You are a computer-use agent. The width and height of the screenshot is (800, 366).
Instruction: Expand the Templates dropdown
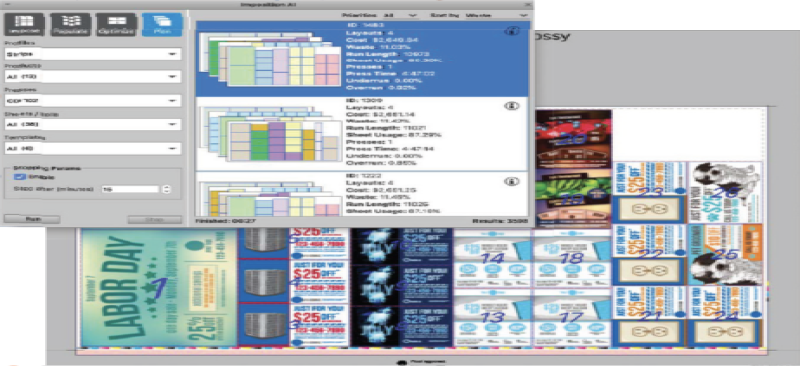click(x=93, y=149)
